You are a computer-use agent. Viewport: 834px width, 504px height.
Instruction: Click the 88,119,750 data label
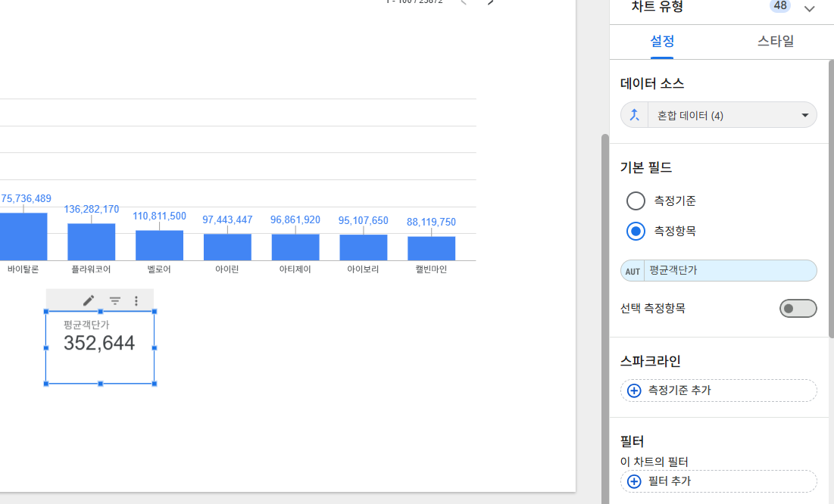(431, 222)
